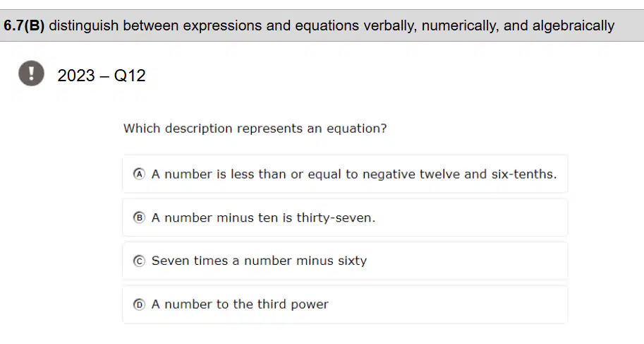
Task: Click the bold '6.7(B)' standard code
Action: [x=24, y=25]
